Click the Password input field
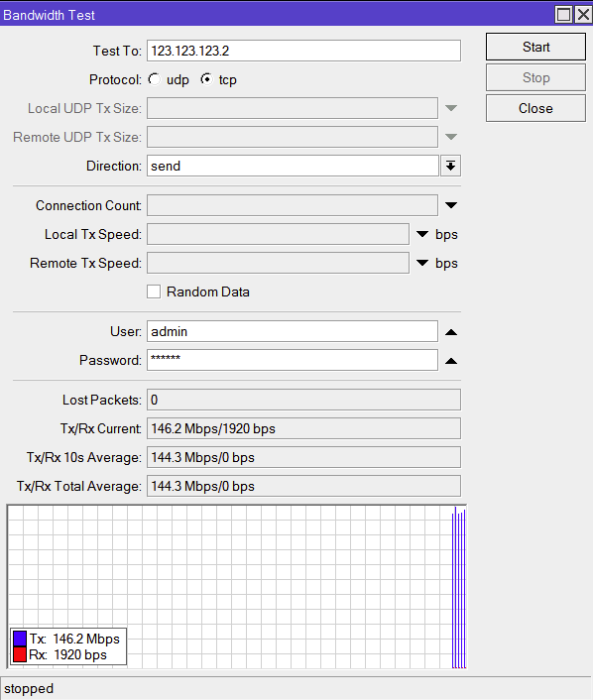 click(293, 360)
